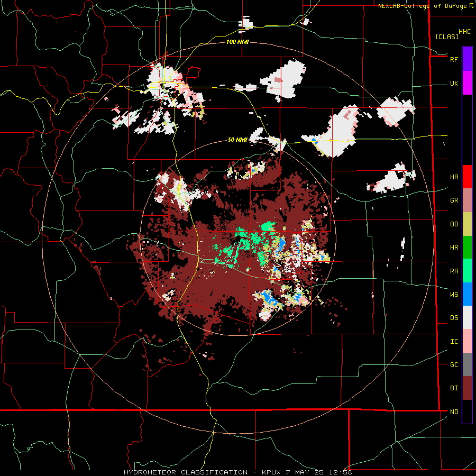
Task: Click the KPUX radar site identifier
Action: (x=271, y=472)
